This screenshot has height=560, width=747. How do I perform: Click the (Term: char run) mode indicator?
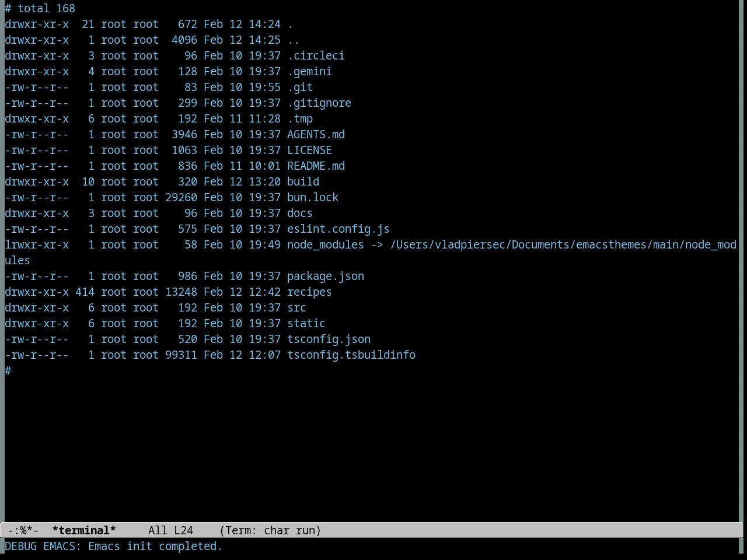pos(270,530)
